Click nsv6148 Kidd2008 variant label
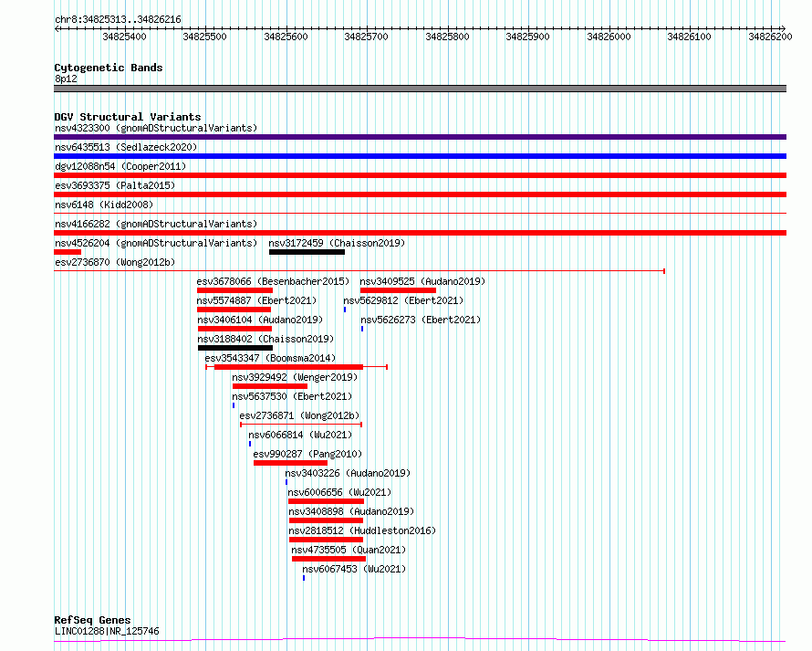The image size is (812, 651). click(104, 205)
